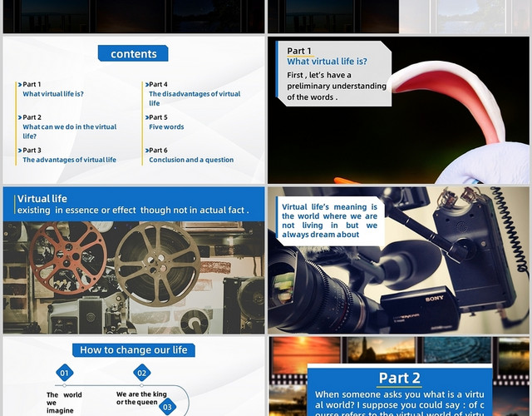
Task: Select the Part 1 'What virtual life is?' slide
Action: click(398, 110)
